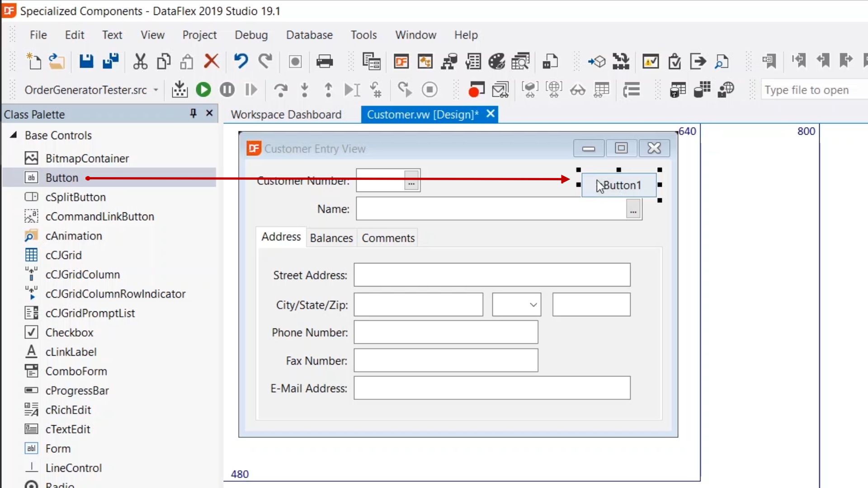Click the Save file icon
Screen dimensions: 868x488
(86, 61)
